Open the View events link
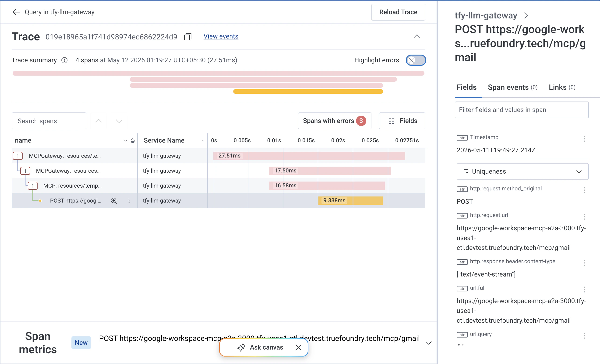The width and height of the screenshot is (600, 364). tap(221, 36)
